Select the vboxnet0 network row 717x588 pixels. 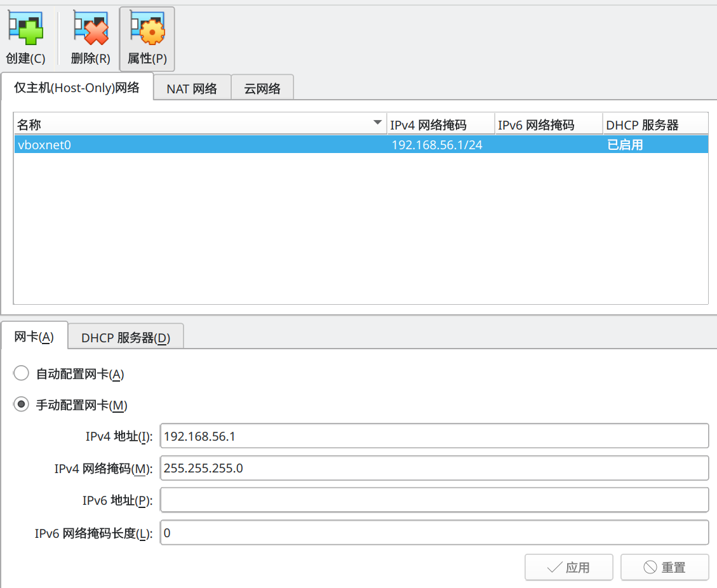tap(361, 145)
